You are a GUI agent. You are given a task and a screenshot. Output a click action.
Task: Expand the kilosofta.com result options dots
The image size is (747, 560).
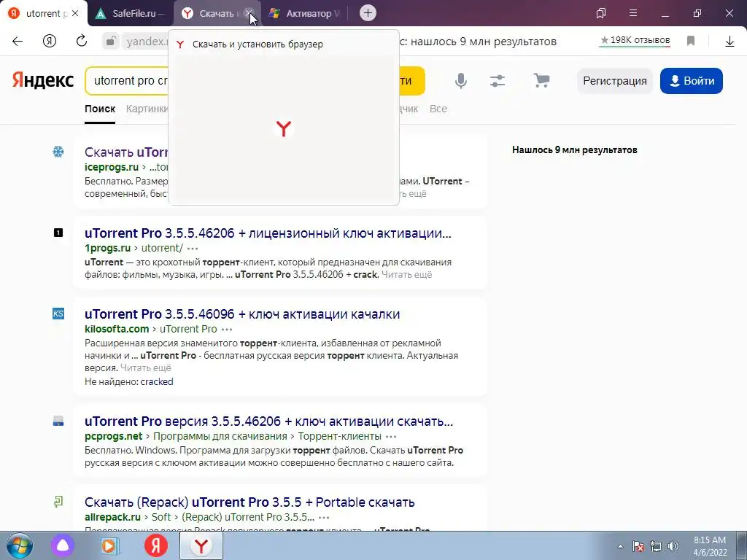click(x=227, y=330)
